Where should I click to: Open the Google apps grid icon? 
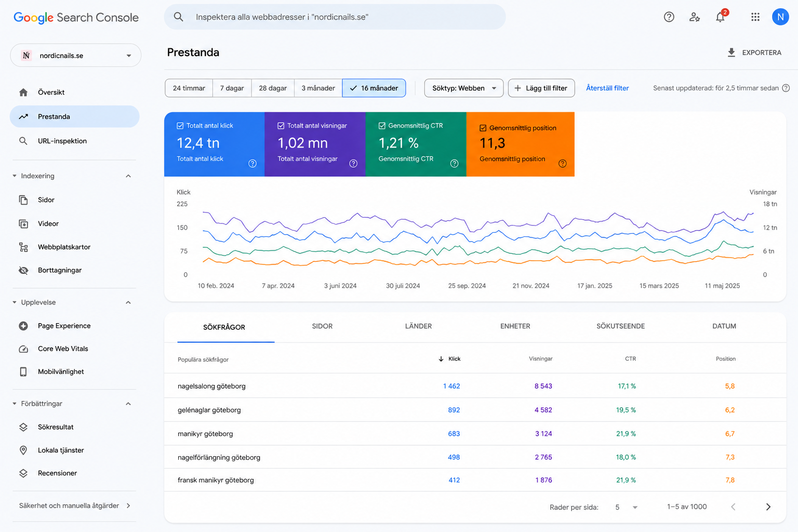[x=755, y=17]
